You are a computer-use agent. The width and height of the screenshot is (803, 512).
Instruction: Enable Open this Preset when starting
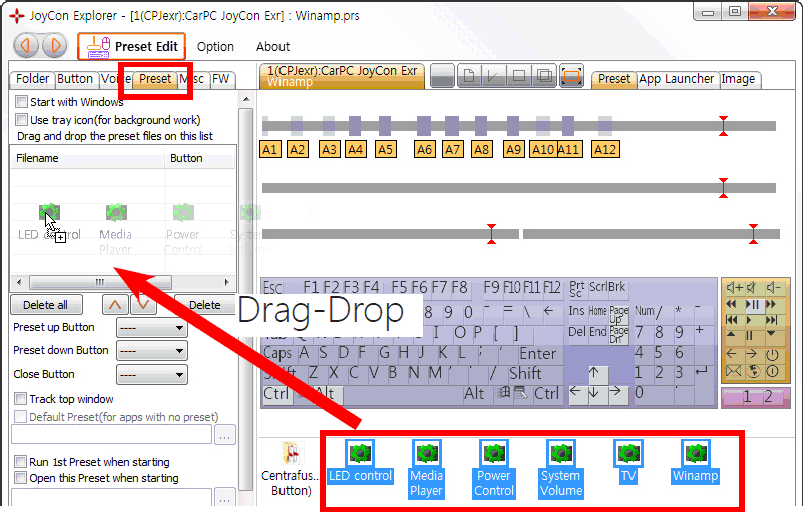click(x=20, y=477)
